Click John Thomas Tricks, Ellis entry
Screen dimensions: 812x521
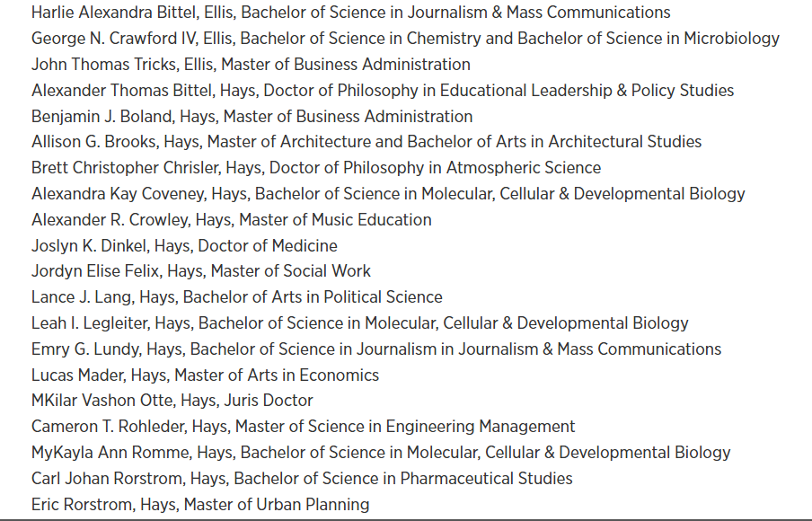251,64
